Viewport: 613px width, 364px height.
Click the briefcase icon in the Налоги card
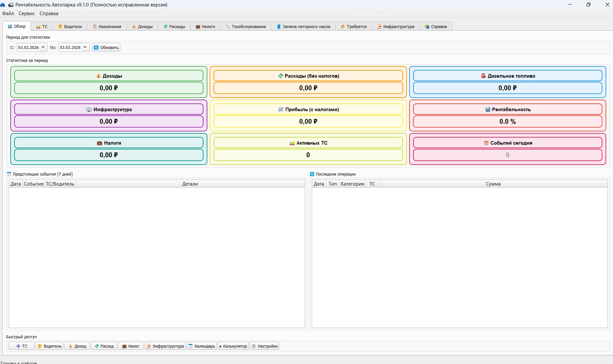100,143
